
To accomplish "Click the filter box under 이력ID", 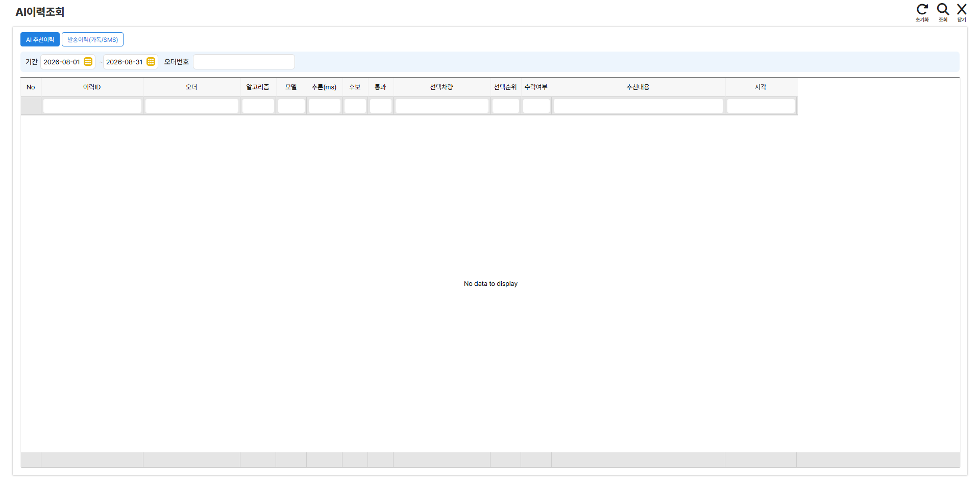I will [92, 106].
